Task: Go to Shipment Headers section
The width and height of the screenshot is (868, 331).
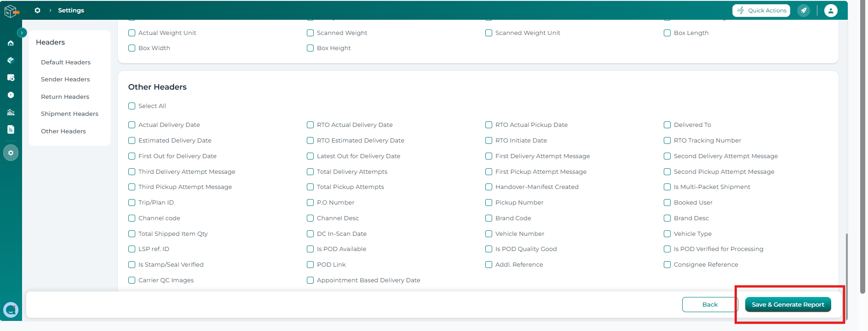Action: [x=69, y=114]
